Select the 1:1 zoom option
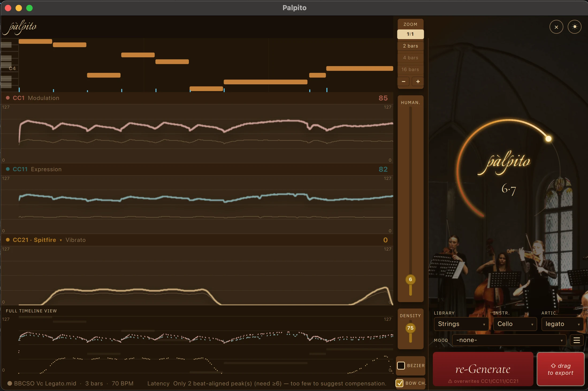Screen dimensions: 588x391 coord(410,34)
